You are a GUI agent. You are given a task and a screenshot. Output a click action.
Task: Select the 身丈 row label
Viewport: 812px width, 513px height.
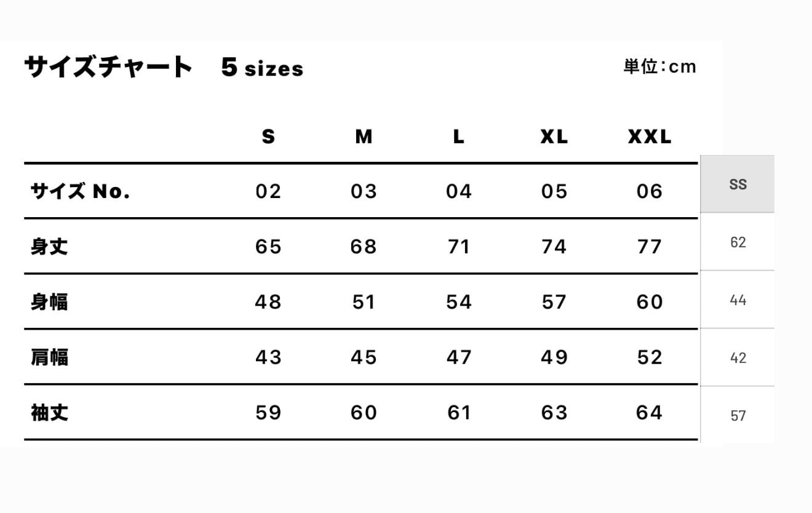click(49, 247)
